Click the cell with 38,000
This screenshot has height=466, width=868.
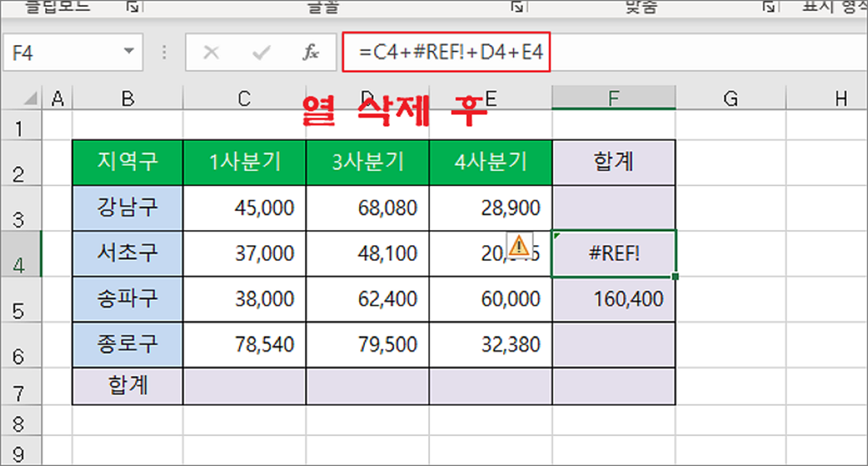[245, 299]
